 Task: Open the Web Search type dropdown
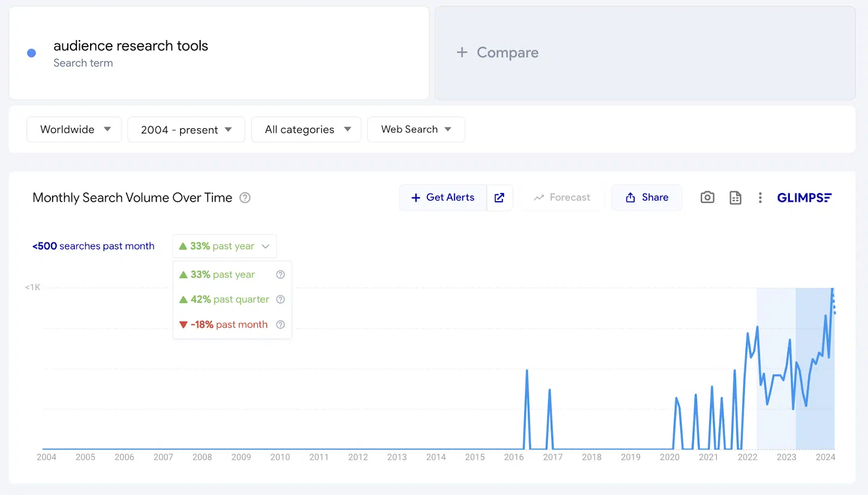416,130
